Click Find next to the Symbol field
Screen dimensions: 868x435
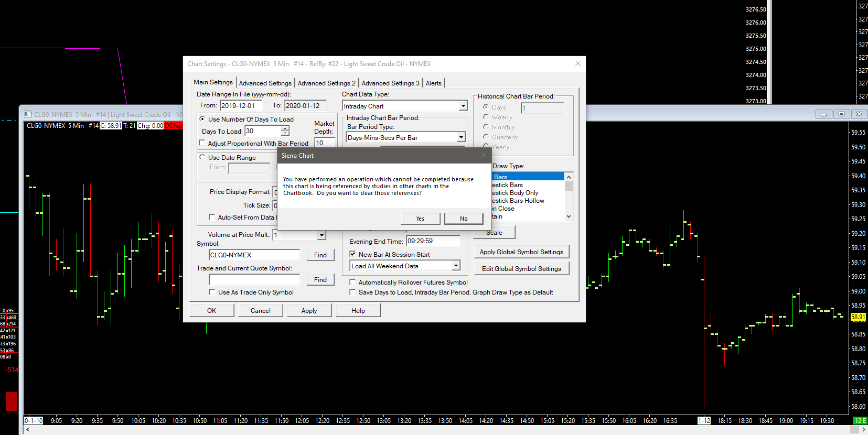tap(320, 255)
